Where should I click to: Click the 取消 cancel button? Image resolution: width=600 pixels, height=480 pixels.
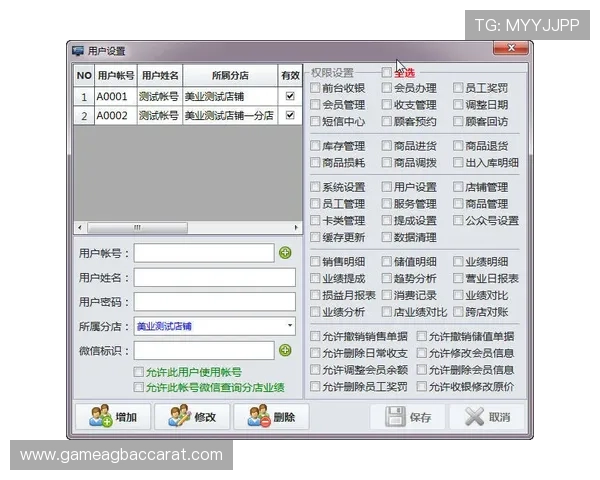(x=487, y=416)
